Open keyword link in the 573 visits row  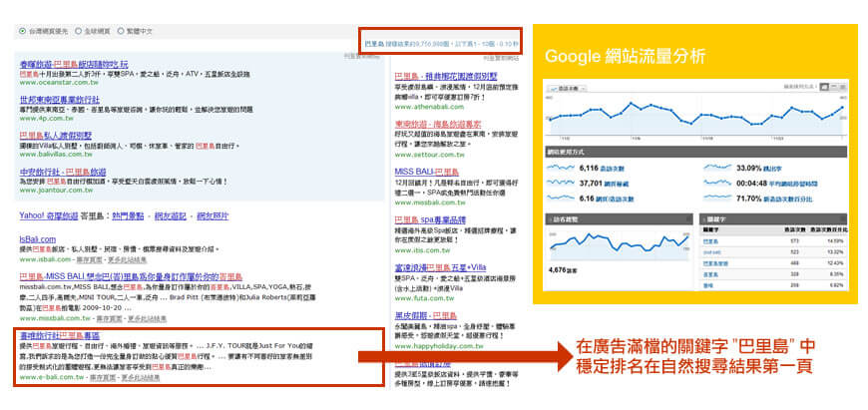[710, 241]
